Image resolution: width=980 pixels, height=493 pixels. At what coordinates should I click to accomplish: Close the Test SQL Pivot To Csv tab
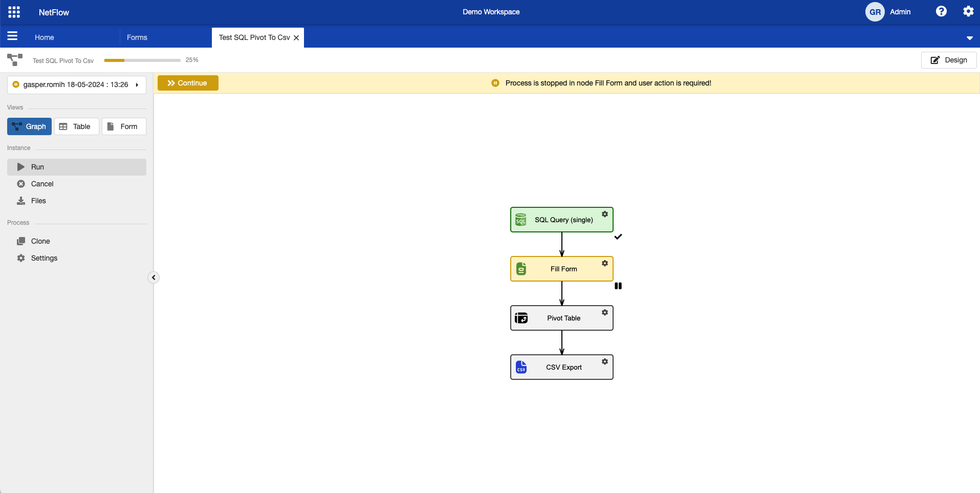click(x=296, y=38)
